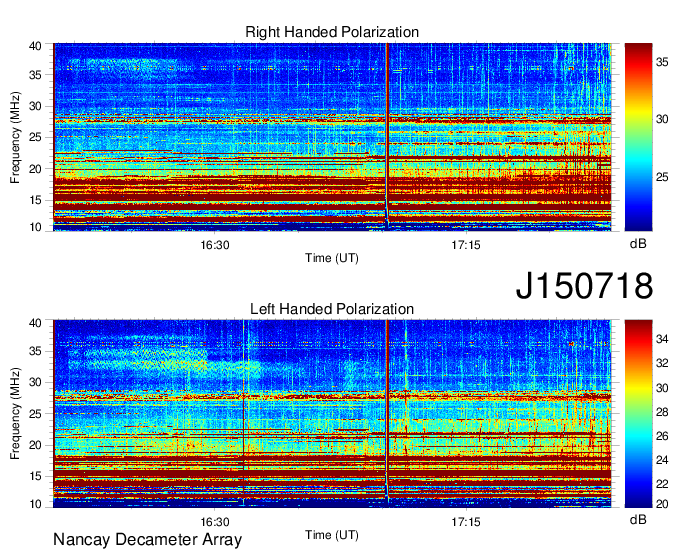The height and width of the screenshot is (552, 680).
Task: Click the 10 MHz tick label on the left-handed plot
Action: pos(36,504)
